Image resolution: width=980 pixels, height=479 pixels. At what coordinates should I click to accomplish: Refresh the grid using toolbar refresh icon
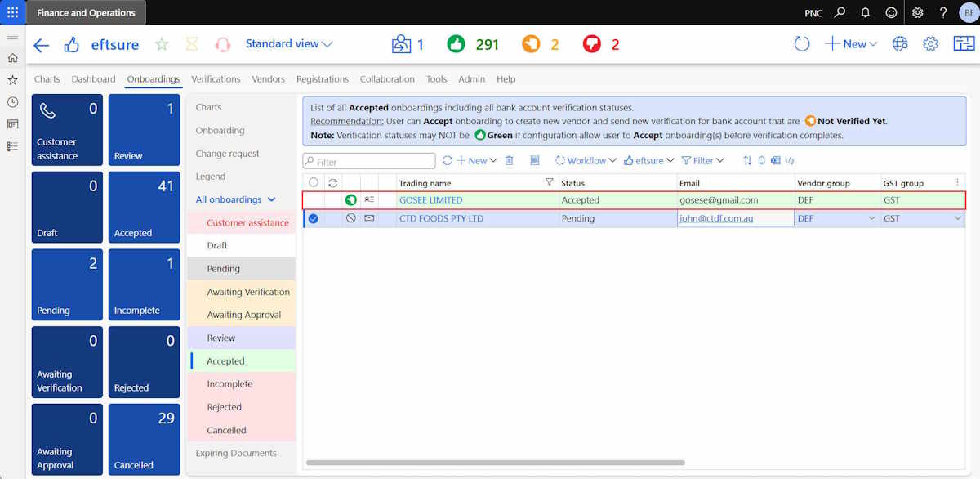[447, 161]
